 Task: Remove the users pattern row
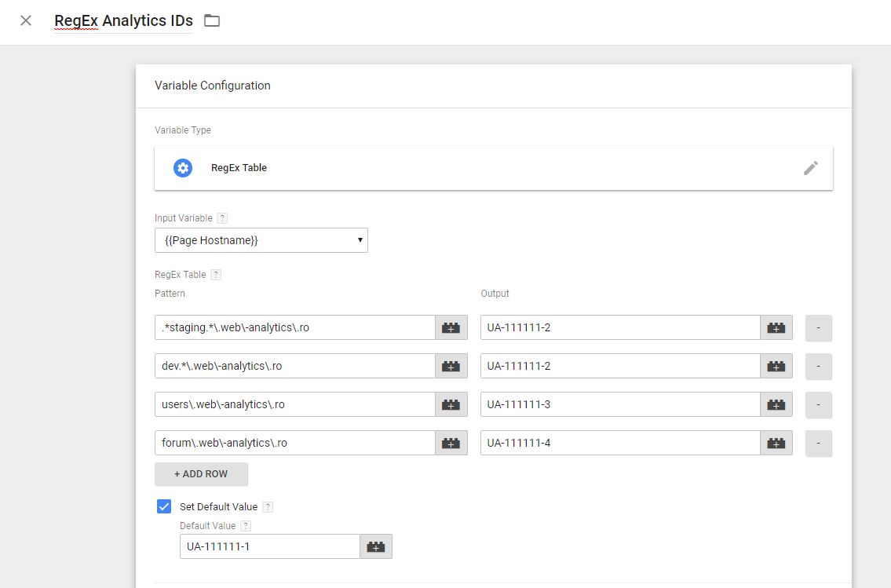coord(818,405)
